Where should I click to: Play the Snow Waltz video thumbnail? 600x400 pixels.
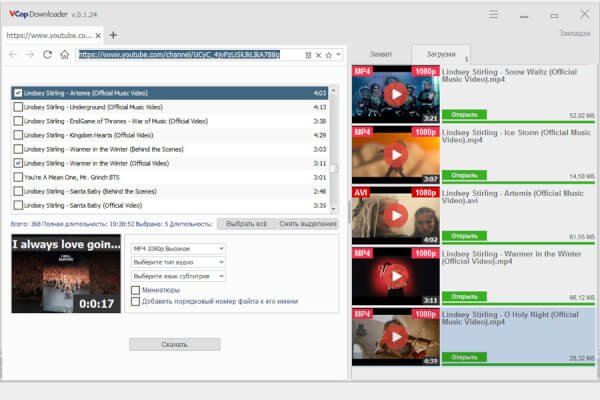[x=396, y=94]
